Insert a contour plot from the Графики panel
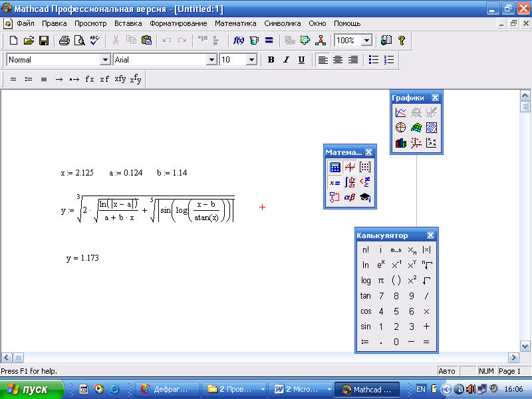Screen dimensions: 532x399 coord(431,128)
